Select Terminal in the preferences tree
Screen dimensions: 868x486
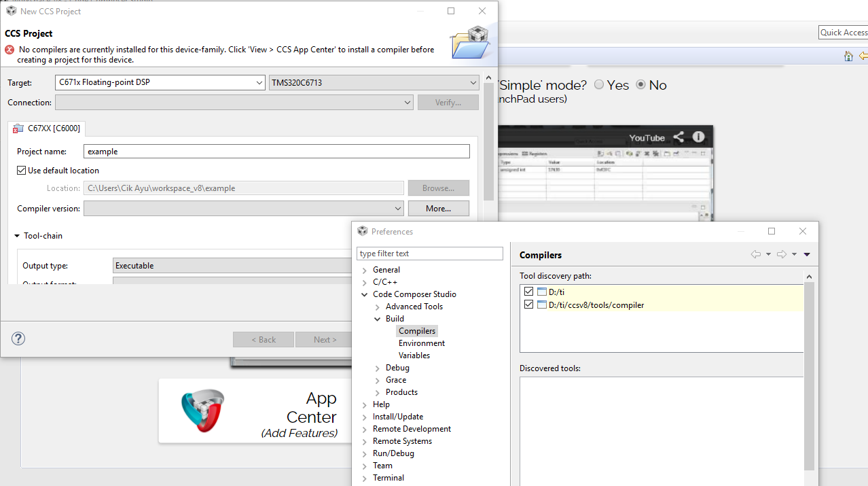pyautogui.click(x=388, y=478)
